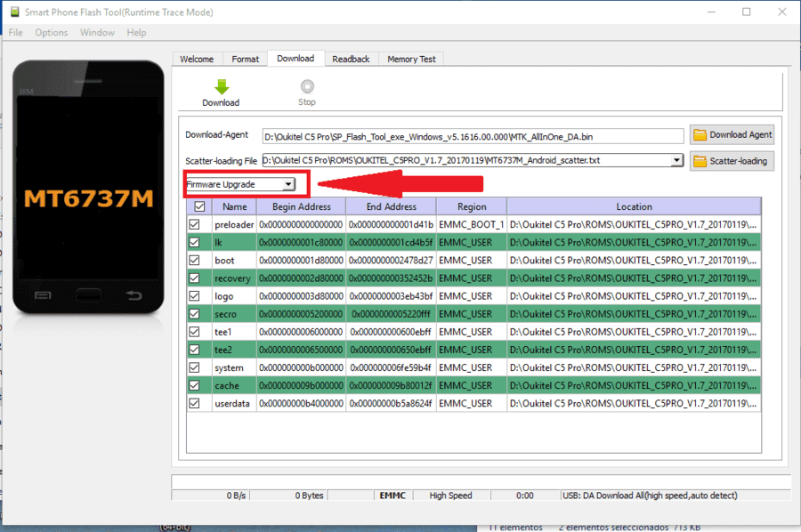Click the 0 Bytes status entry

(309, 496)
